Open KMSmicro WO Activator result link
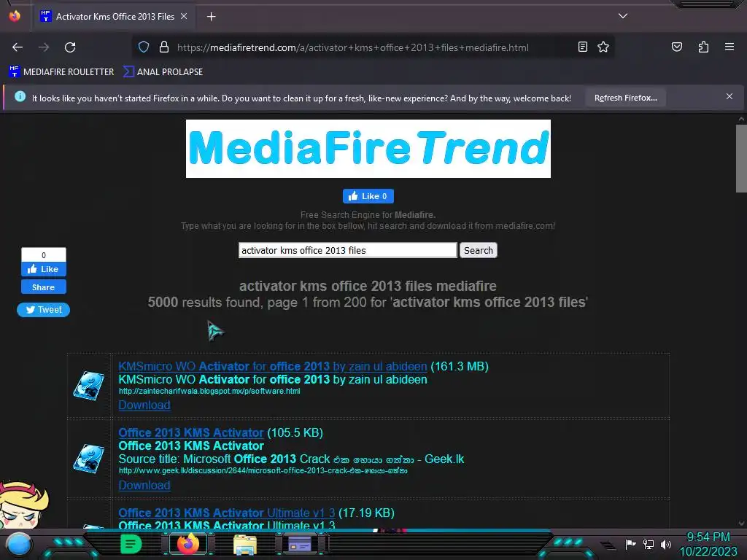Image resolution: width=747 pixels, height=560 pixels. click(x=273, y=366)
